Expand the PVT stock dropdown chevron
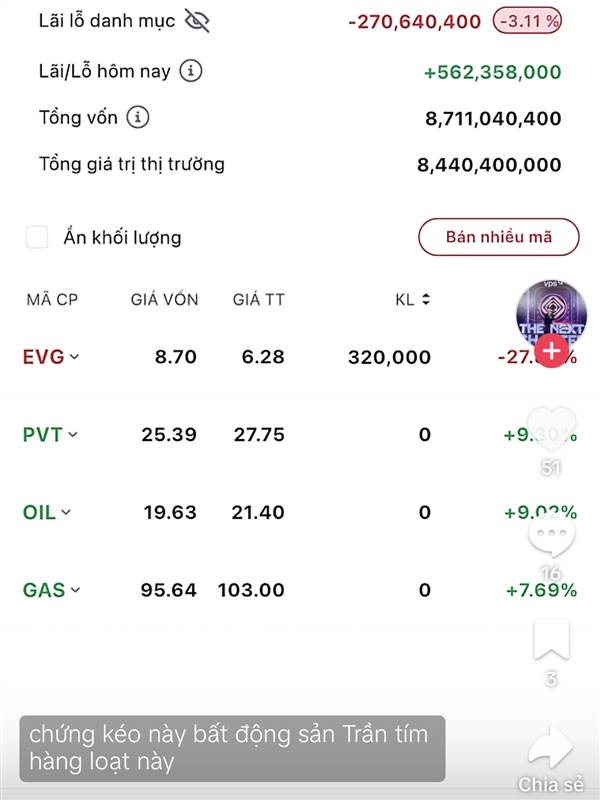This screenshot has height=800, width=600. [73, 435]
